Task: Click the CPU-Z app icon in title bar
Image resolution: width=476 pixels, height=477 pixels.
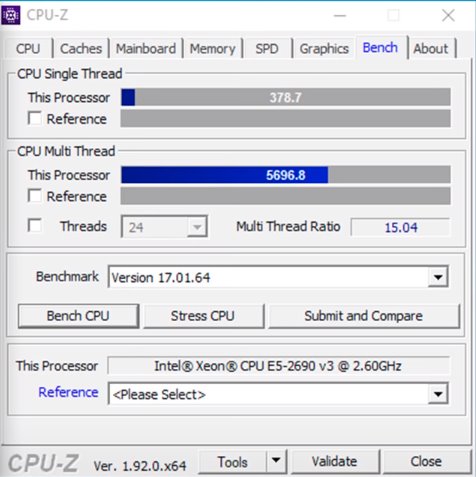Action: click(11, 15)
